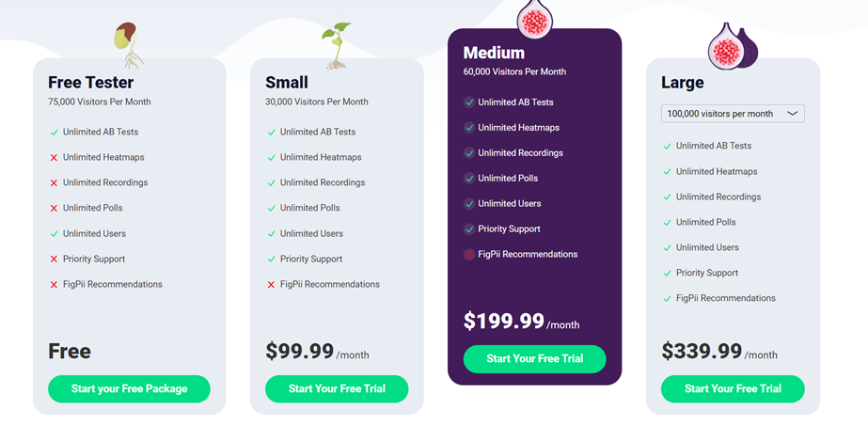
Task: Start Free Trial for $99.99 Small plan
Action: tap(337, 389)
